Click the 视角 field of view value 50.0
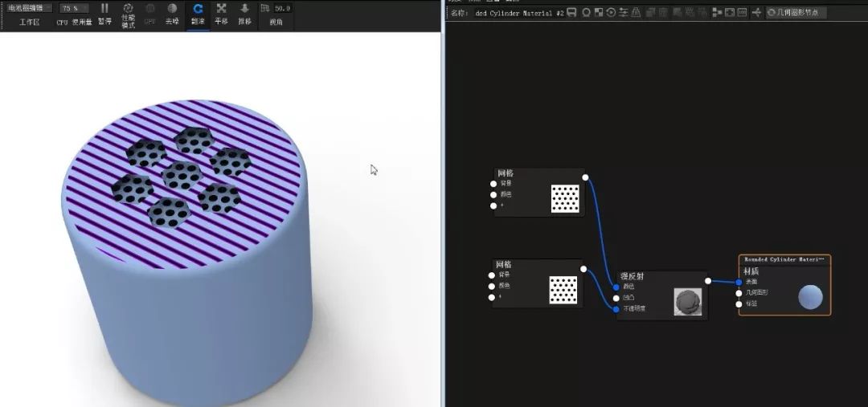This screenshot has width=868, height=407. pos(282,8)
